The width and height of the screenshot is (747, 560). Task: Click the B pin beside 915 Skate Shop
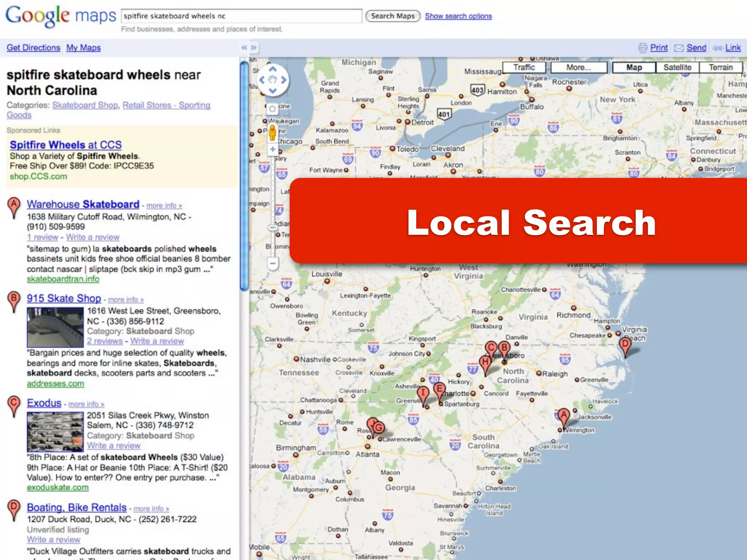coord(14,302)
